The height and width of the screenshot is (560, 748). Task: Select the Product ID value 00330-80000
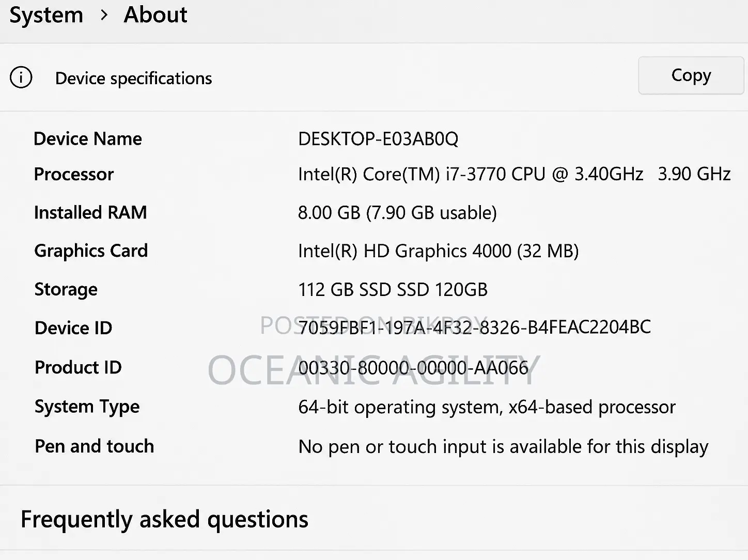pyautogui.click(x=413, y=368)
